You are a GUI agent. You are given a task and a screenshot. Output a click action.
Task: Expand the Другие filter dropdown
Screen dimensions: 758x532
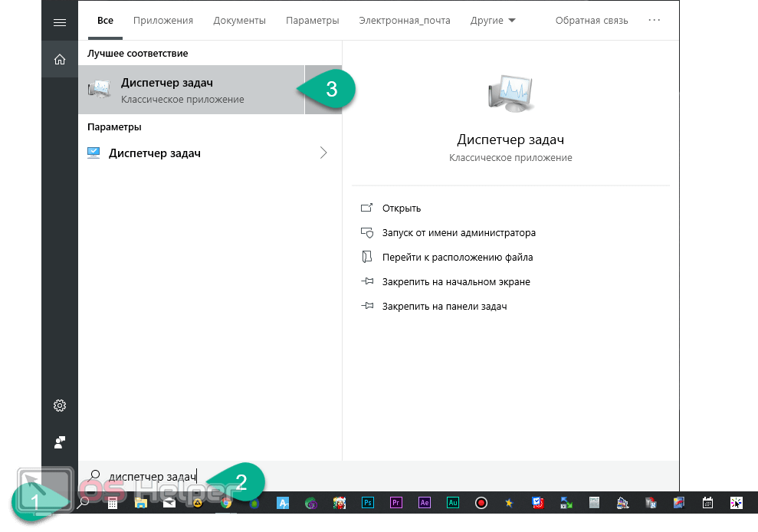click(x=493, y=21)
